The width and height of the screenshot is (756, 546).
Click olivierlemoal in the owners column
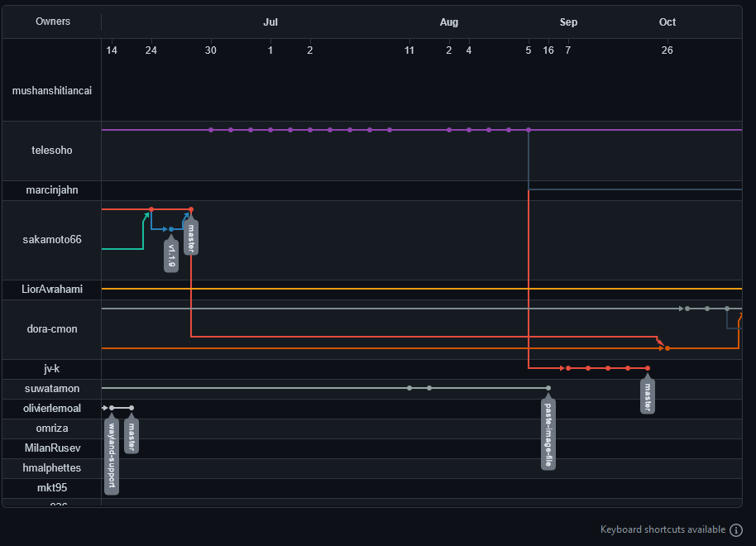tap(52, 409)
